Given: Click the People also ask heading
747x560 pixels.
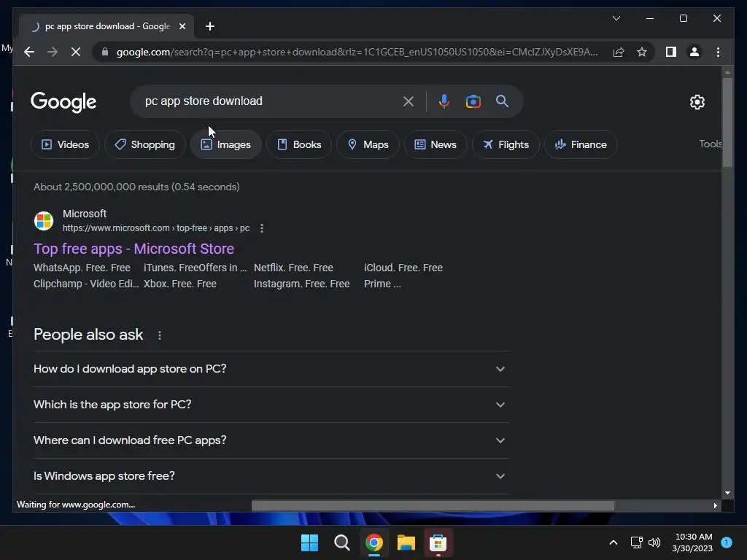Looking at the screenshot, I should point(88,335).
